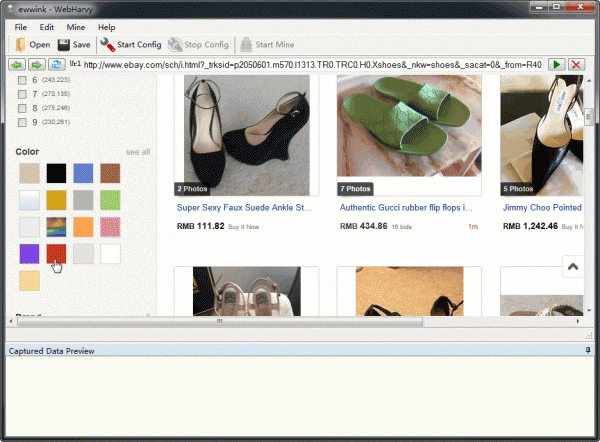
Task: Click the second-row tan background shoe thumbnail
Action: [409, 291]
